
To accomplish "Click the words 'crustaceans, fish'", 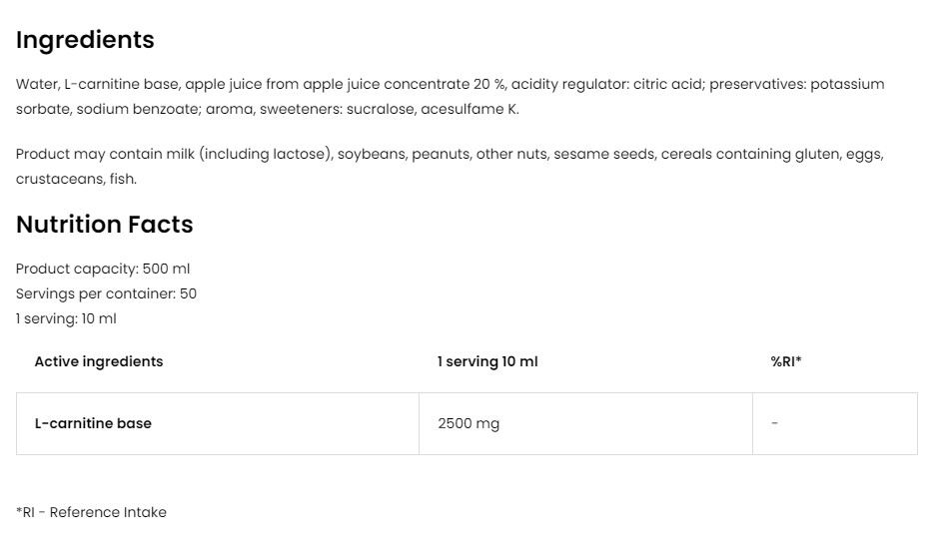I will pos(76,180).
